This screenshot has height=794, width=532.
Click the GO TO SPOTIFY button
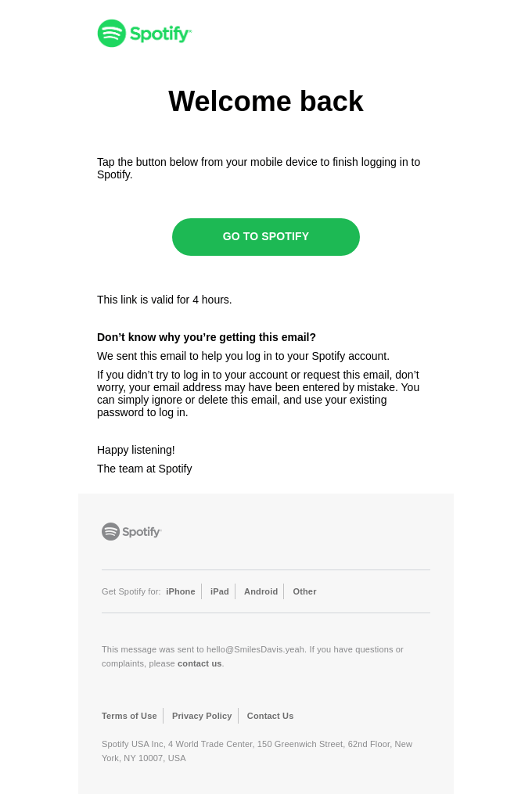click(266, 236)
